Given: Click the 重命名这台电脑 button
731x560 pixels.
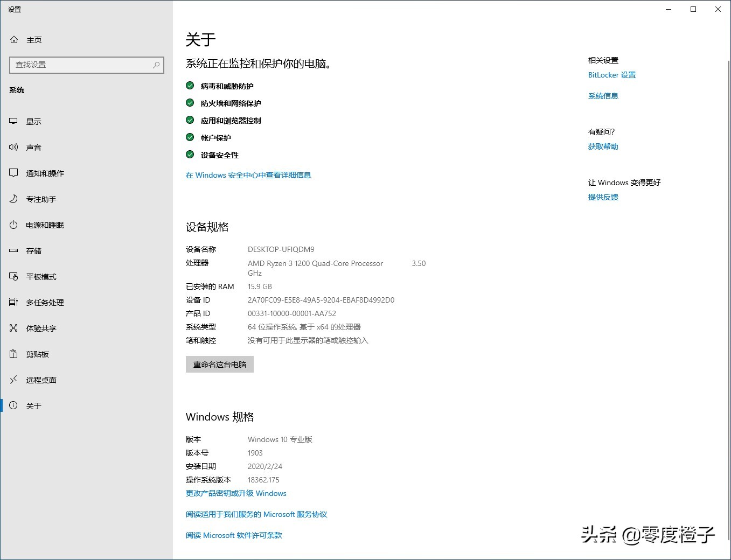Looking at the screenshot, I should [x=219, y=364].
